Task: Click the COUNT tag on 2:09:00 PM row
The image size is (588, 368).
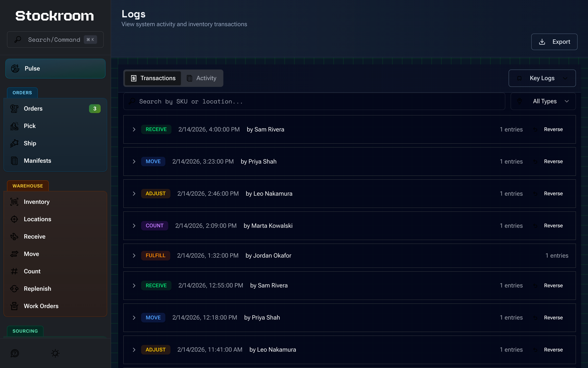Action: click(155, 226)
